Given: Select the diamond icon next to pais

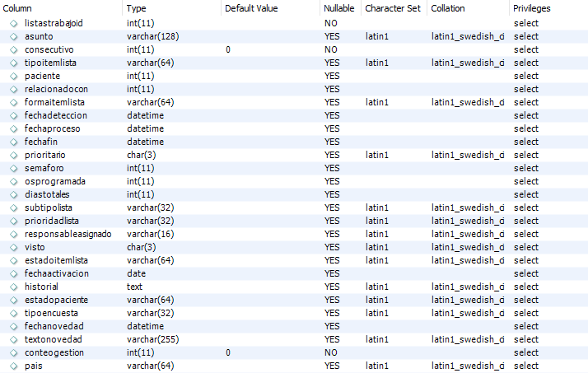Looking at the screenshot, I should pyautogui.click(x=14, y=366).
